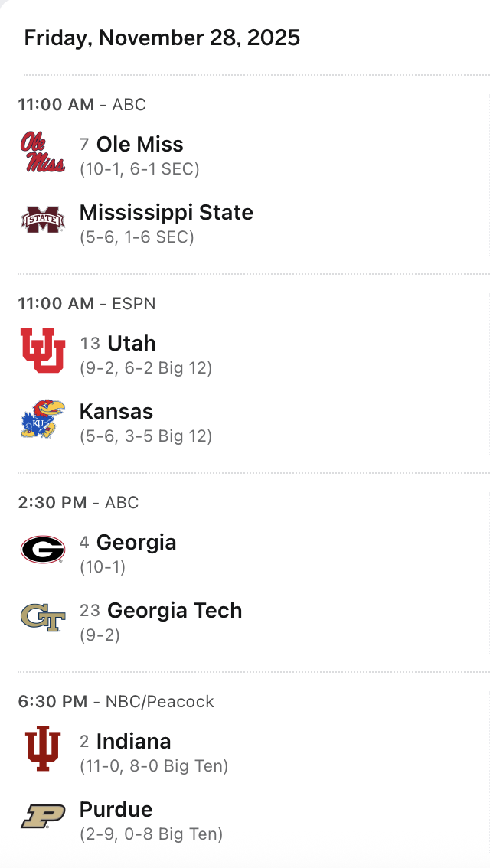
Task: Open the Mississippi State team link
Action: [x=166, y=213]
